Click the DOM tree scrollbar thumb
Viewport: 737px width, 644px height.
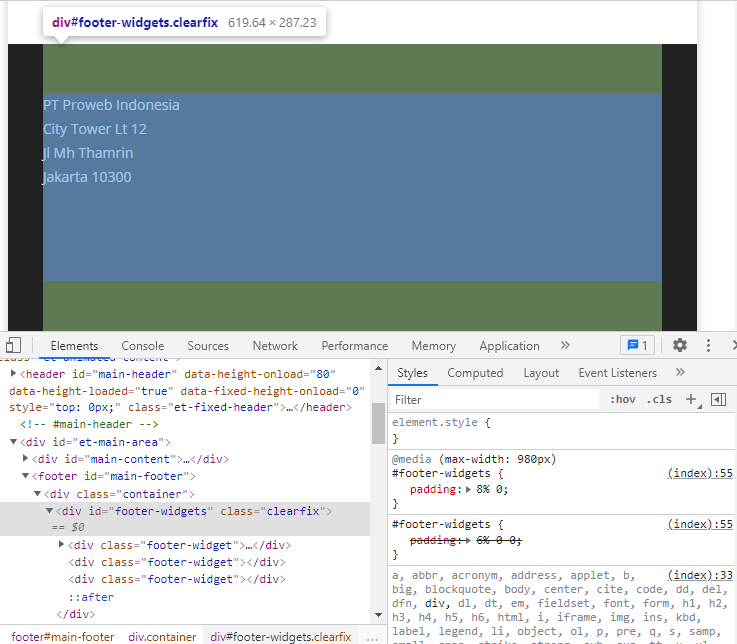click(378, 423)
